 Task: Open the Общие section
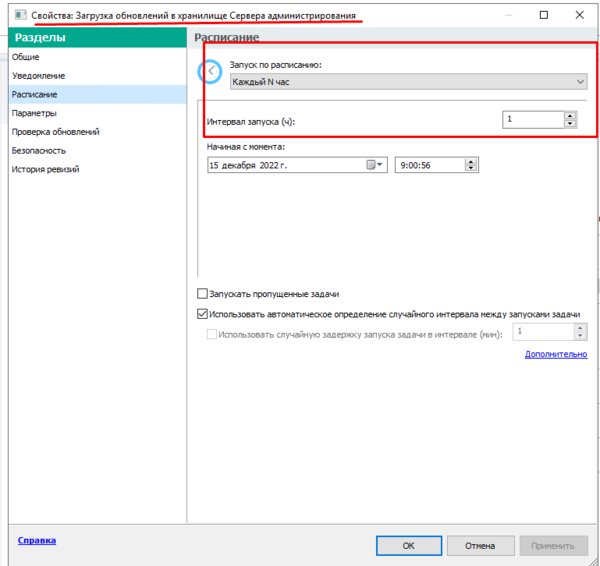coord(25,57)
